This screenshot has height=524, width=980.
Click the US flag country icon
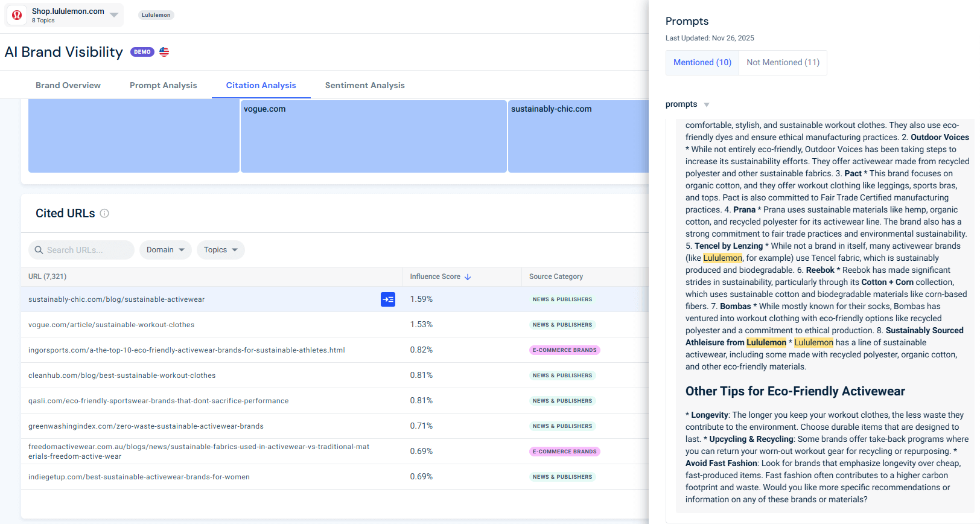[x=164, y=52]
